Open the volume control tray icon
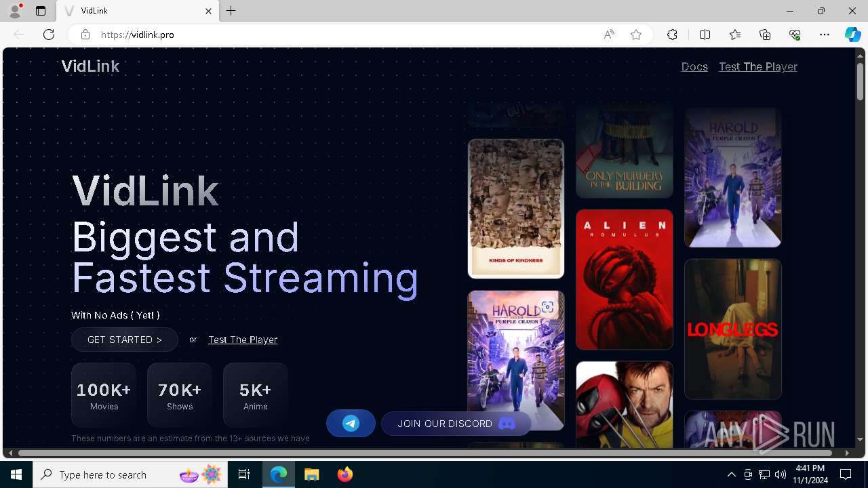 click(781, 474)
